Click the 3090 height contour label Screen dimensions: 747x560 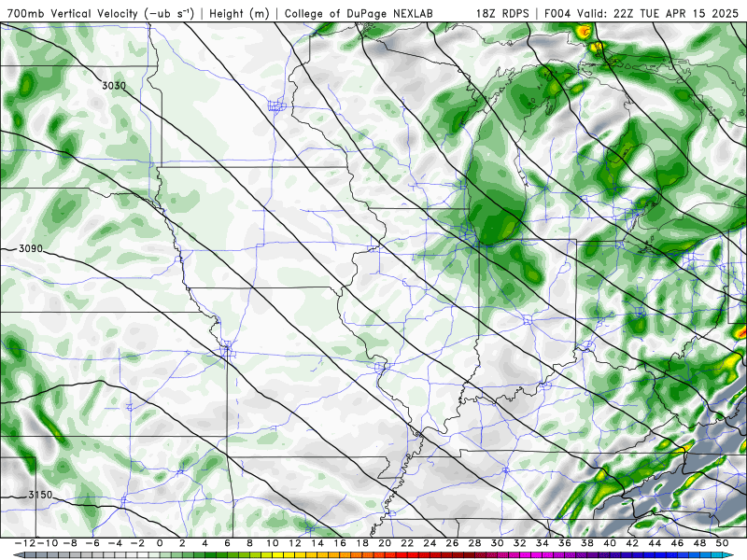(x=31, y=248)
